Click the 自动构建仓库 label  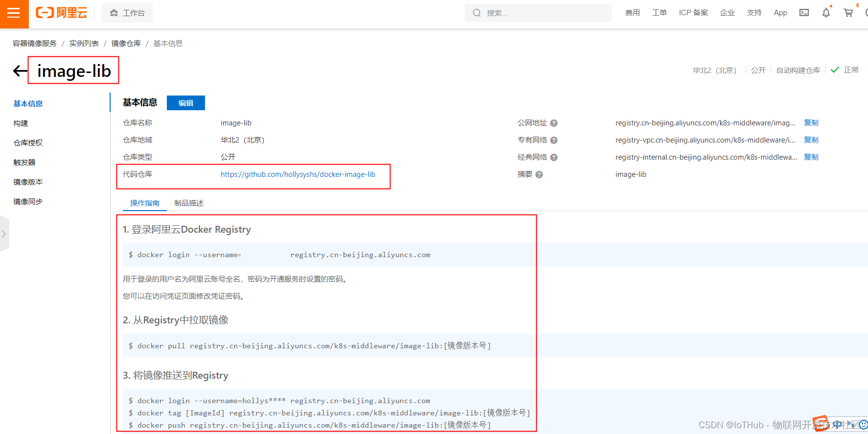[x=798, y=70]
